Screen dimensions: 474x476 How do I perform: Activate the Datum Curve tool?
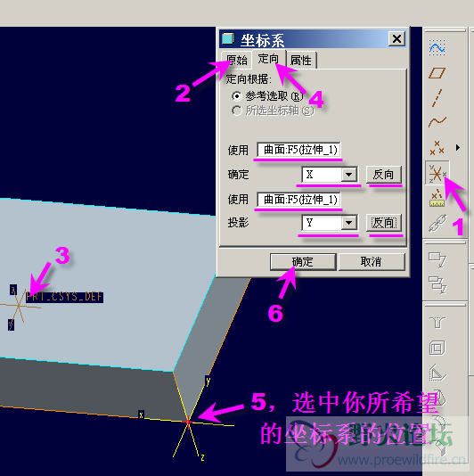(x=437, y=122)
